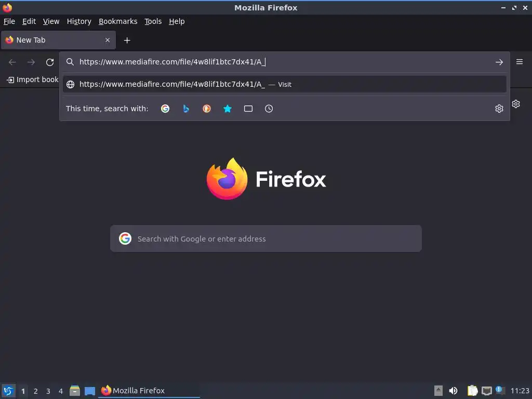The width and height of the screenshot is (532, 399).
Task: Click the network tray icon
Action: pos(486,391)
